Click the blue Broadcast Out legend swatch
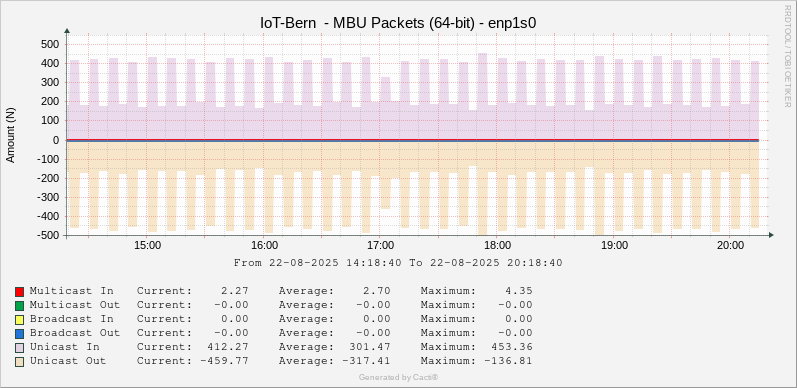This screenshot has width=797, height=388. [x=19, y=334]
